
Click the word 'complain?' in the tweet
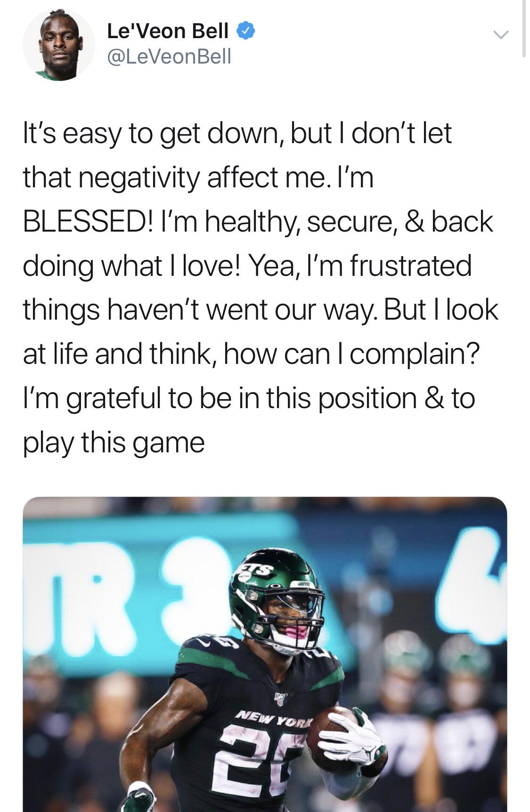415,354
